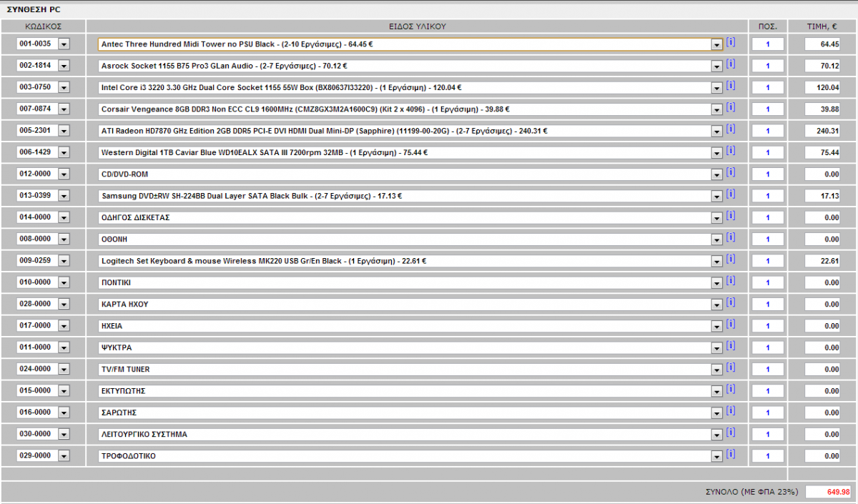Click the ΕΙΔΟΣ ΥΛΙΚΟΥ column header
858x504 pixels.
pos(418,26)
